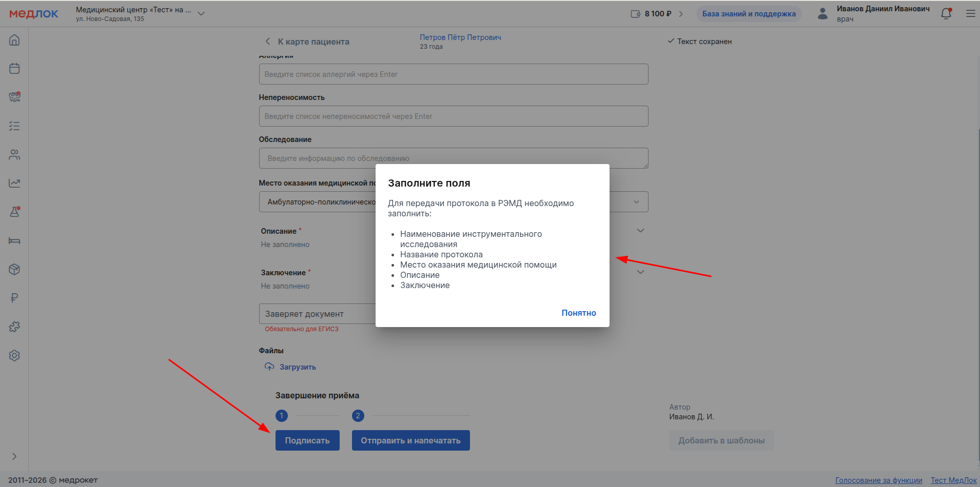The image size is (980, 487).
Task: Open the calendar icon in sidebar
Action: (x=14, y=69)
